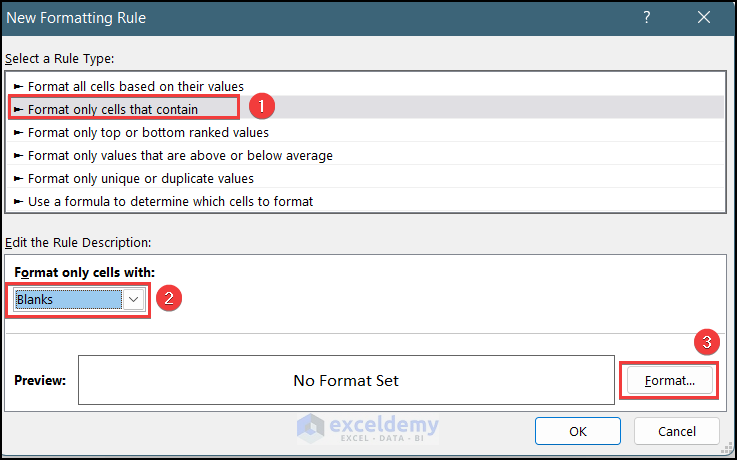737x460 pixels.
Task: Choose 'Use a formula to determine' rule type
Action: (170, 201)
